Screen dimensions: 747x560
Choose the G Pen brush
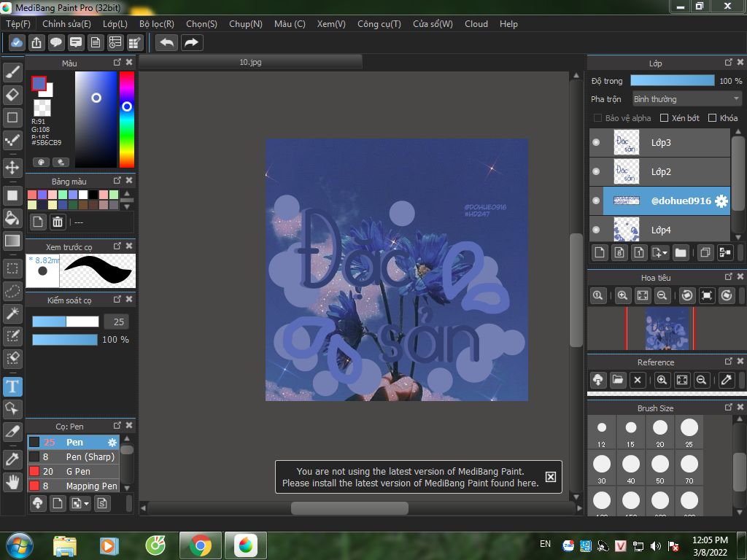[x=73, y=472]
